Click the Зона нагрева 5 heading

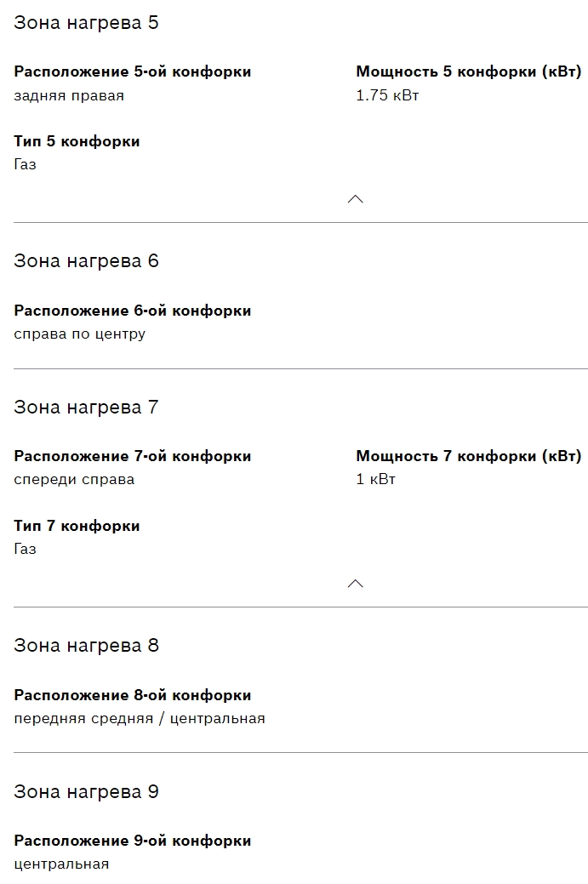point(86,23)
